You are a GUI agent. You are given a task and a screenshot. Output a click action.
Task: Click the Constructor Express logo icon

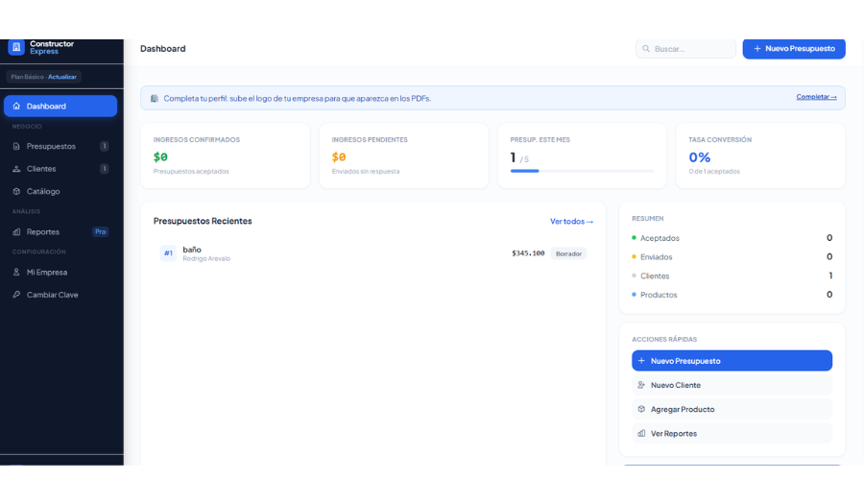click(x=16, y=47)
